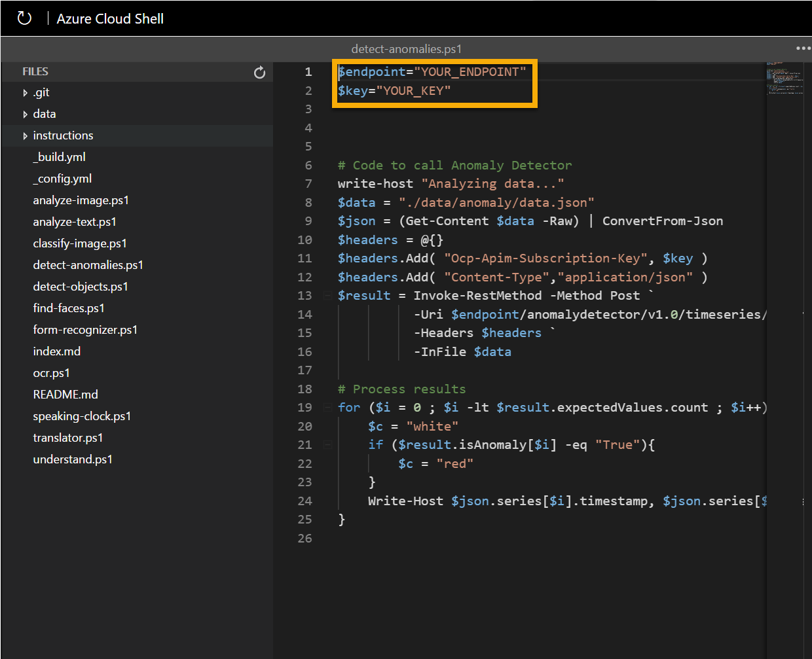Open README.md file
This screenshot has height=659, width=812.
tap(65, 395)
